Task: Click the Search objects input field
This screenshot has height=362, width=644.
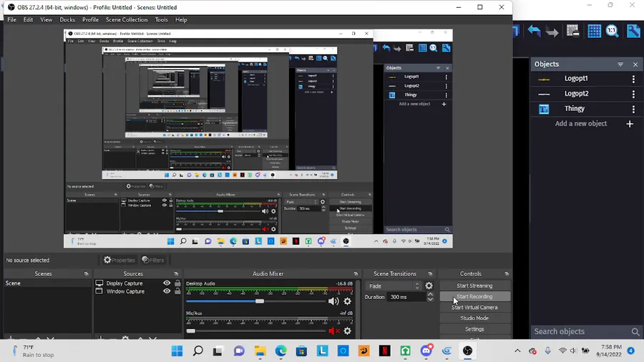Action: (x=581, y=331)
